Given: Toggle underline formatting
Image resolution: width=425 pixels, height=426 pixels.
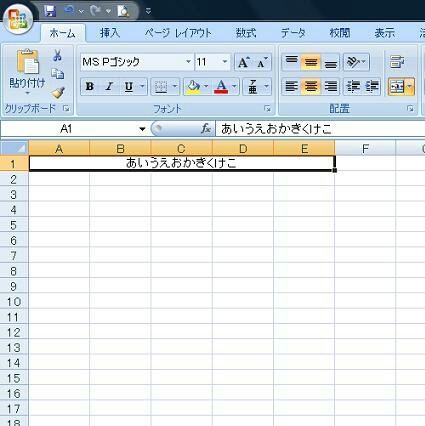Looking at the screenshot, I should coord(129,87).
